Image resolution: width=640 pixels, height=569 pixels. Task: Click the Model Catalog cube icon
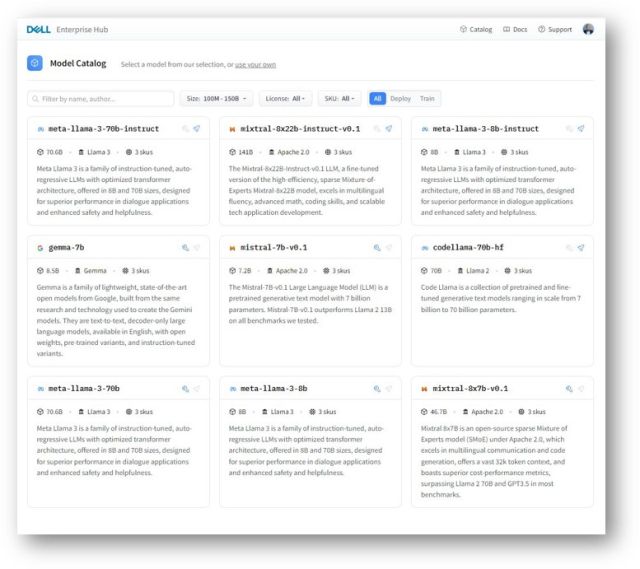click(35, 63)
